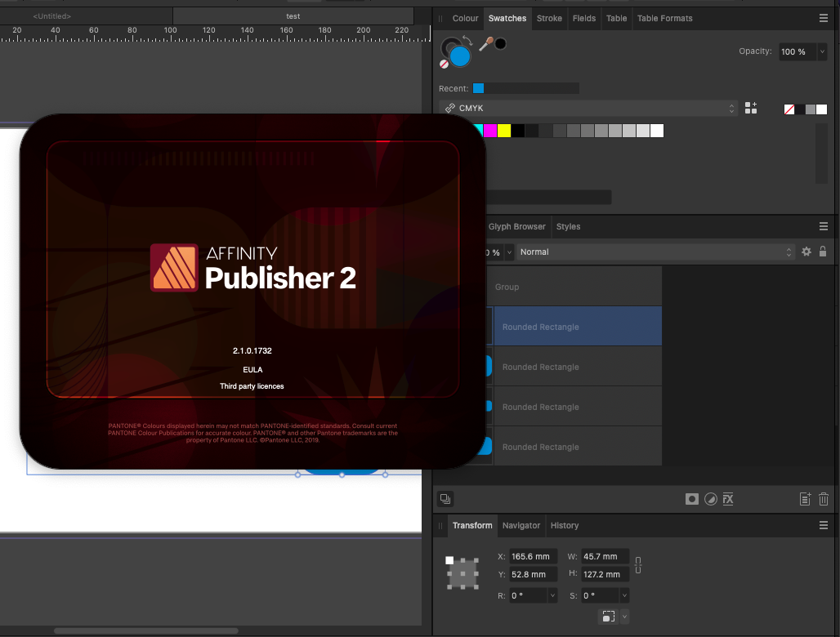Pick the colour picker eyedropper tool

tap(485, 44)
